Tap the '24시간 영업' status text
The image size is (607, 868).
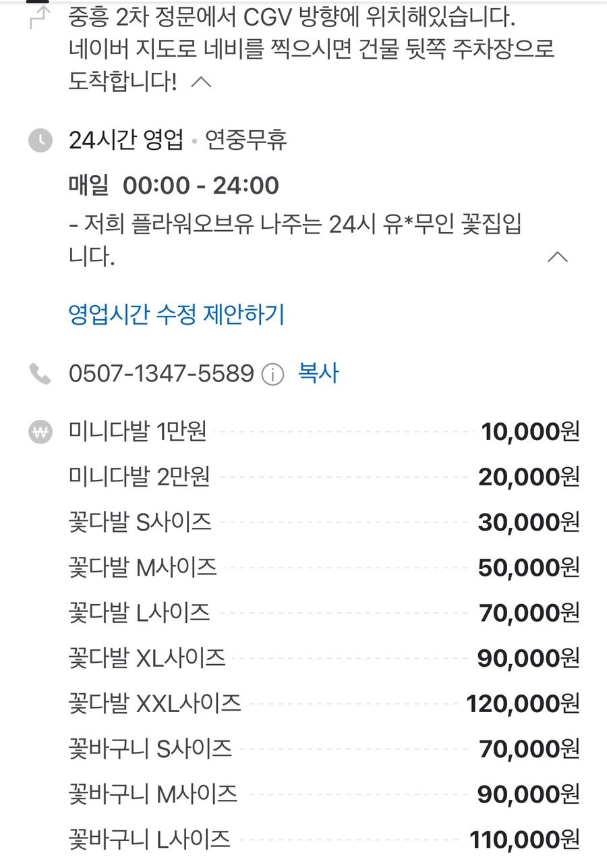126,140
